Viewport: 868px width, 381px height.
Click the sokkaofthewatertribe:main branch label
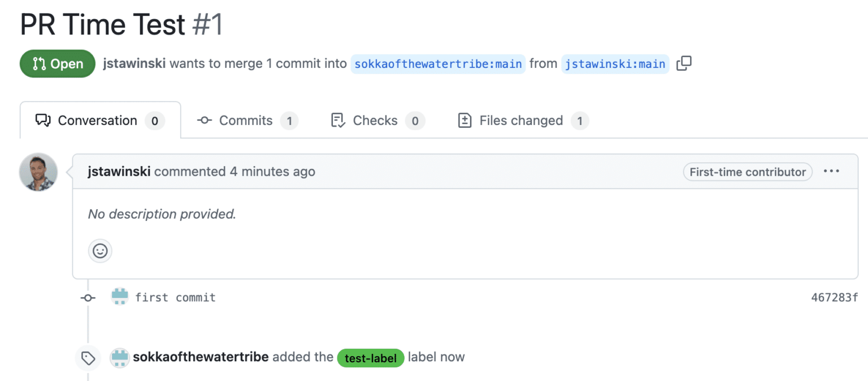tap(438, 64)
